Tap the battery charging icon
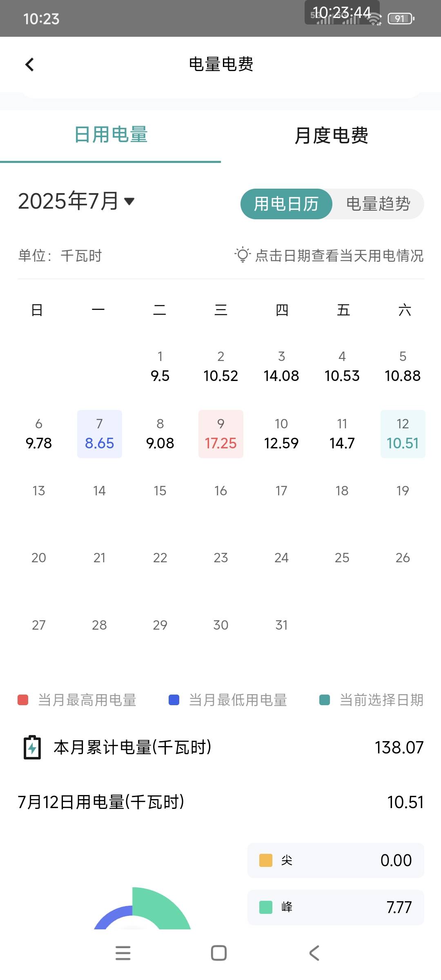The height and width of the screenshot is (980, 441). (x=32, y=747)
